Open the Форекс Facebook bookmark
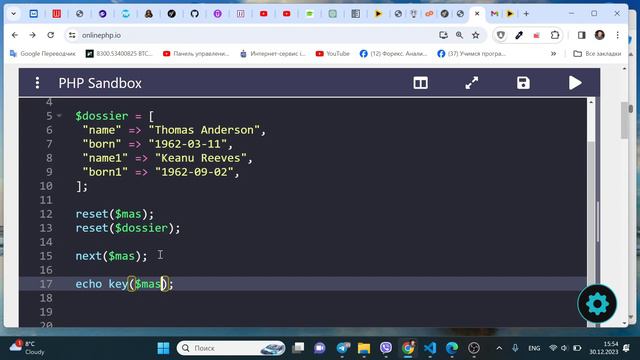This screenshot has height=360, width=640. pyautogui.click(x=393, y=53)
